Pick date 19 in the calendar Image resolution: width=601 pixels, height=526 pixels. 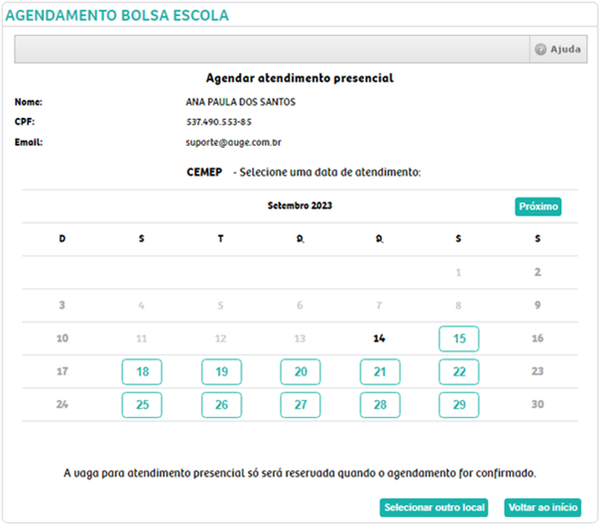point(221,372)
